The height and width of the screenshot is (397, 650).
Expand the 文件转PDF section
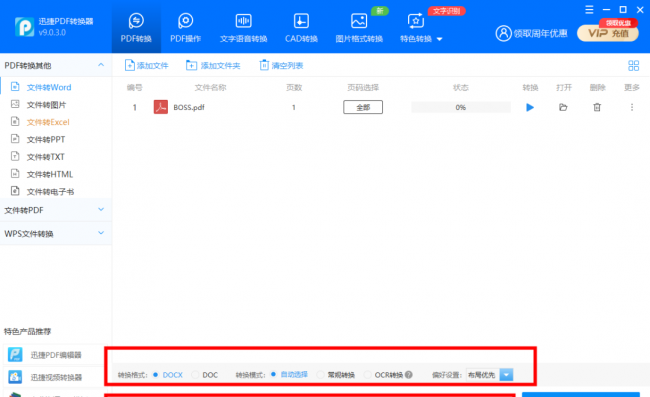pyautogui.click(x=56, y=210)
